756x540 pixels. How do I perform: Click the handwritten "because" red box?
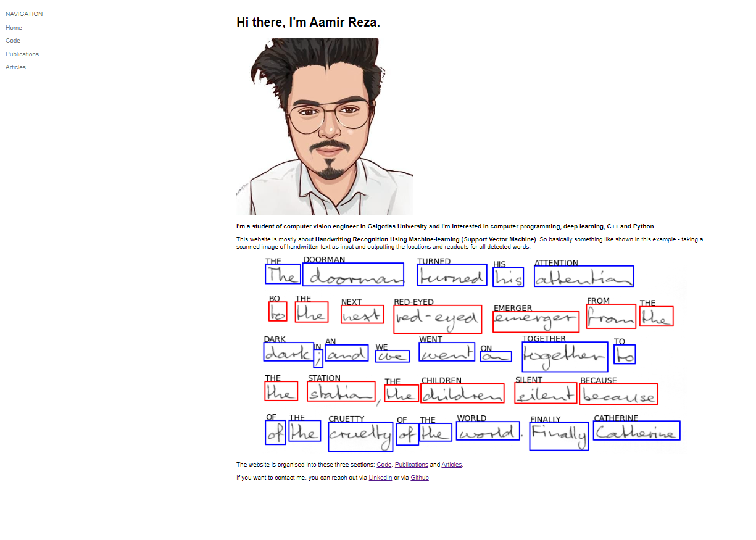[x=618, y=394]
